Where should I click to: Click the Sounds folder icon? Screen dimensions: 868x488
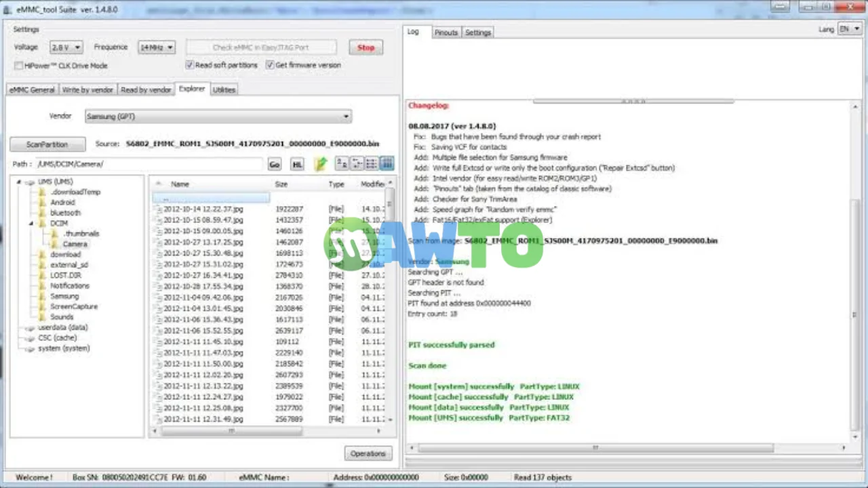click(43, 317)
